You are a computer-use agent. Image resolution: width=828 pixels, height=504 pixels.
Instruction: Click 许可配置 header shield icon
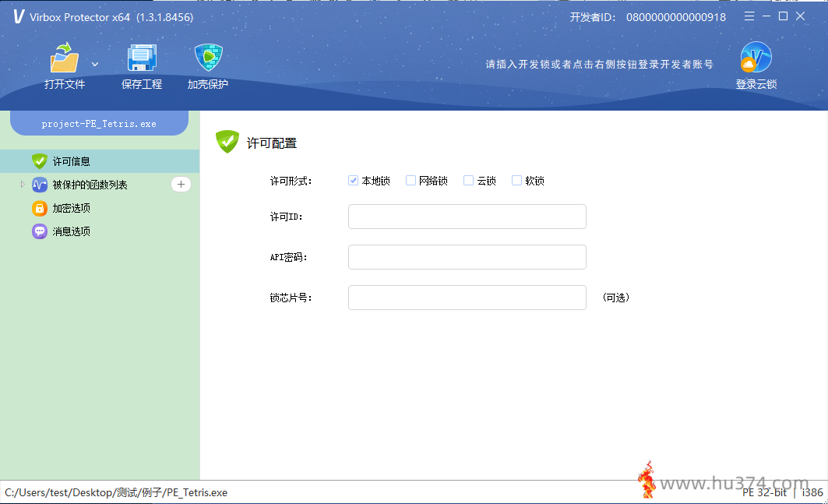tap(227, 142)
